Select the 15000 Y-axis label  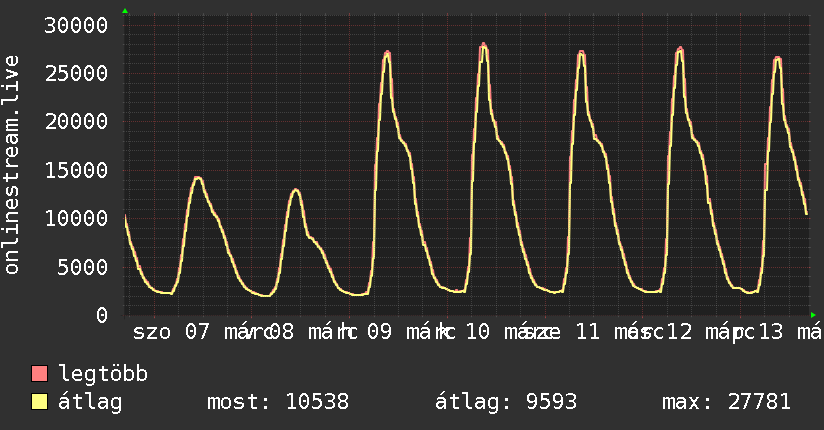(x=77, y=170)
